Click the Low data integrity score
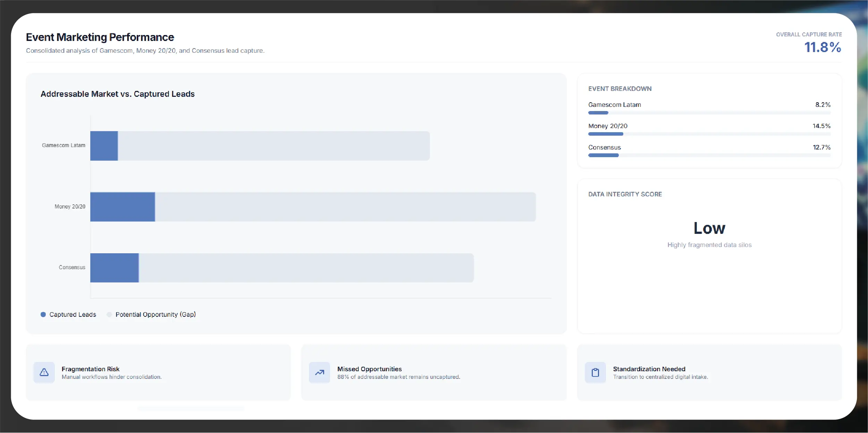Image resolution: width=868 pixels, height=433 pixels. coord(709,228)
